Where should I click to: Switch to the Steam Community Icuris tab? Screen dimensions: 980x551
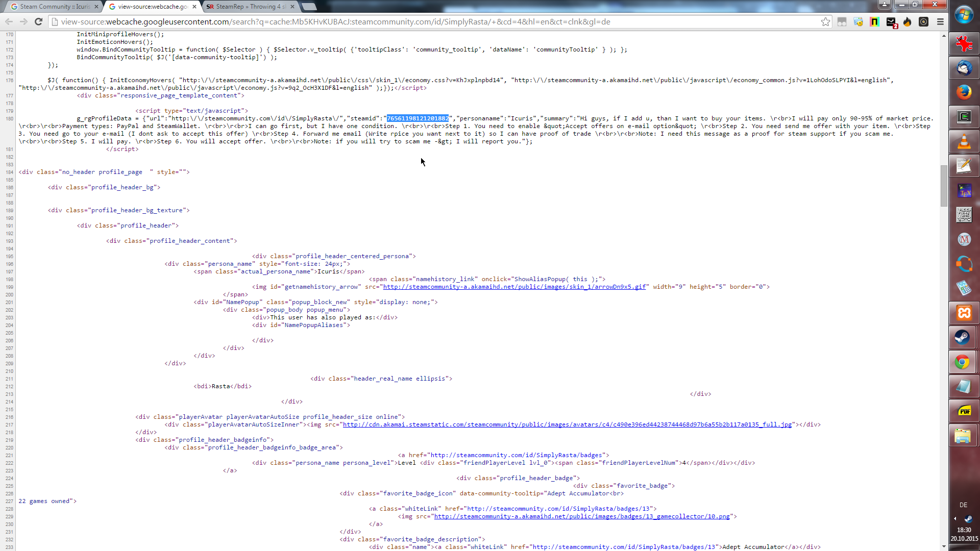point(54,7)
